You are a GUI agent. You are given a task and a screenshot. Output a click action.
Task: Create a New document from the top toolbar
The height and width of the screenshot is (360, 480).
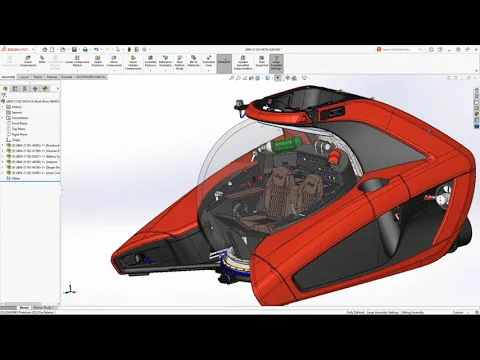click(52, 49)
